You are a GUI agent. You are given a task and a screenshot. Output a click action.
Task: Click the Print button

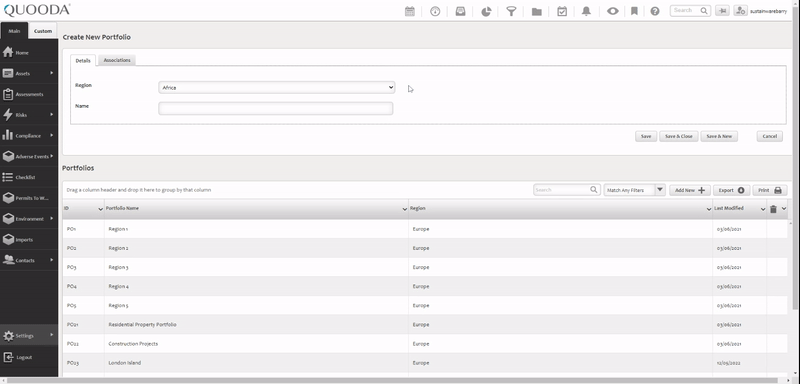click(x=769, y=190)
